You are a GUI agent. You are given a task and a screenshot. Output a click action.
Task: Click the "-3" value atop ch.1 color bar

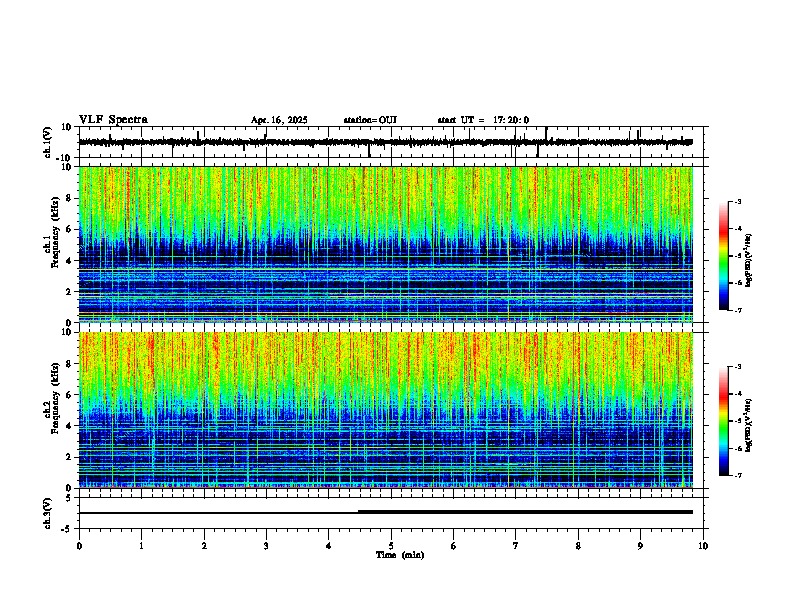(737, 201)
